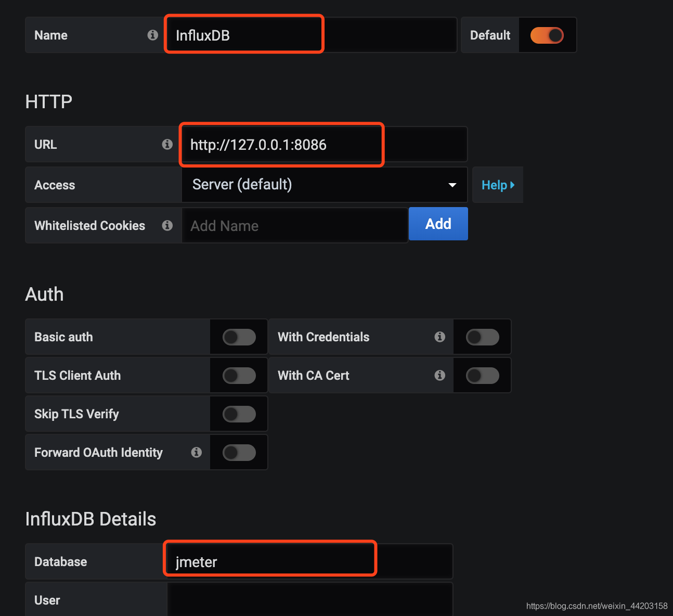
Task: Click the Basic auth label
Action: [63, 337]
